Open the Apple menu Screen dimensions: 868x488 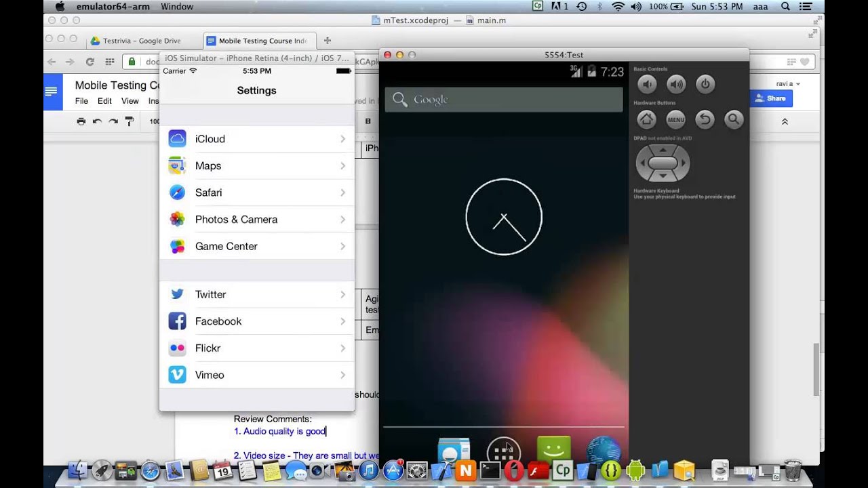60,7
